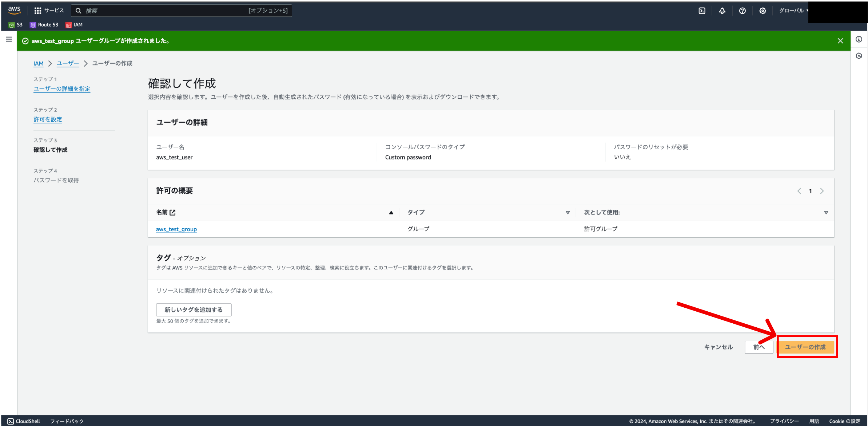Open the 次として使用 column filter dropdown
868x426 pixels.
pyautogui.click(x=826, y=212)
